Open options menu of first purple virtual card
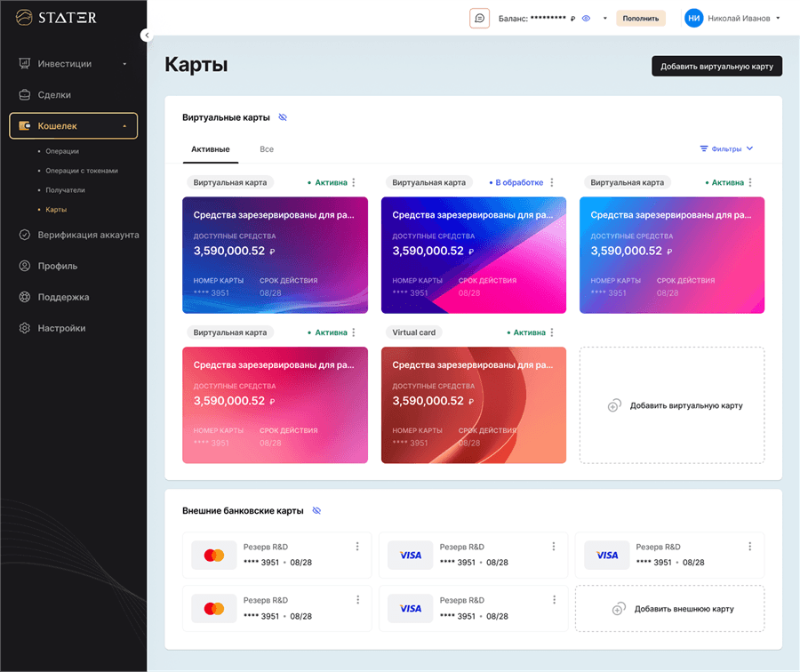This screenshot has width=800, height=672. pyautogui.click(x=354, y=183)
